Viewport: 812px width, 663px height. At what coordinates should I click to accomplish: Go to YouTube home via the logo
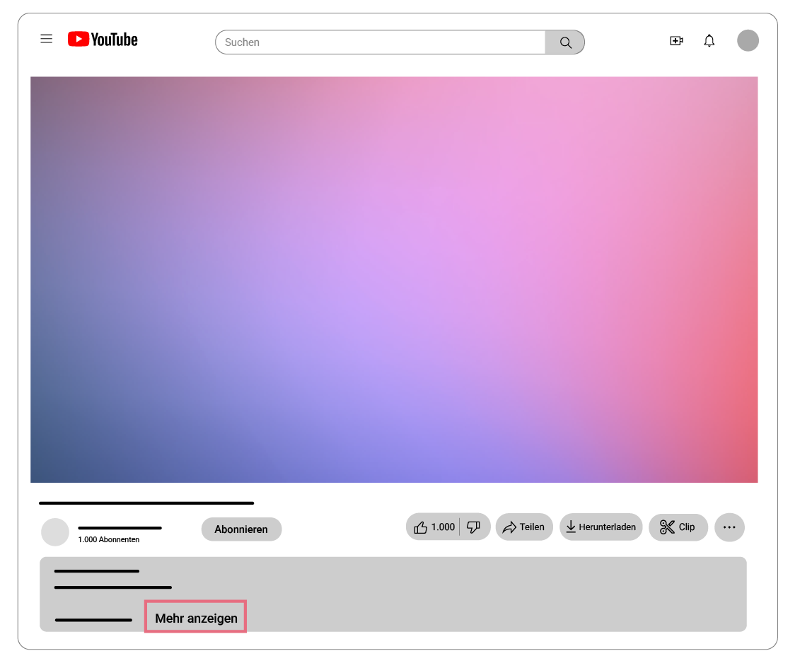pyautogui.click(x=103, y=40)
